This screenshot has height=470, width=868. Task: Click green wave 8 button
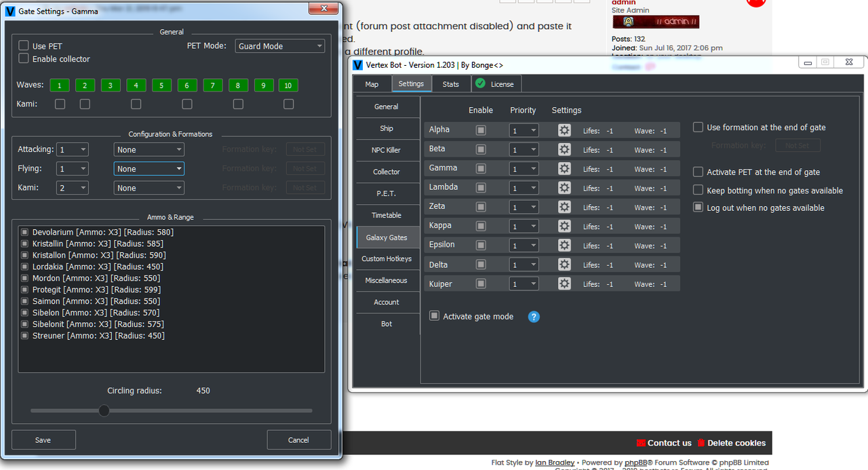click(x=238, y=85)
